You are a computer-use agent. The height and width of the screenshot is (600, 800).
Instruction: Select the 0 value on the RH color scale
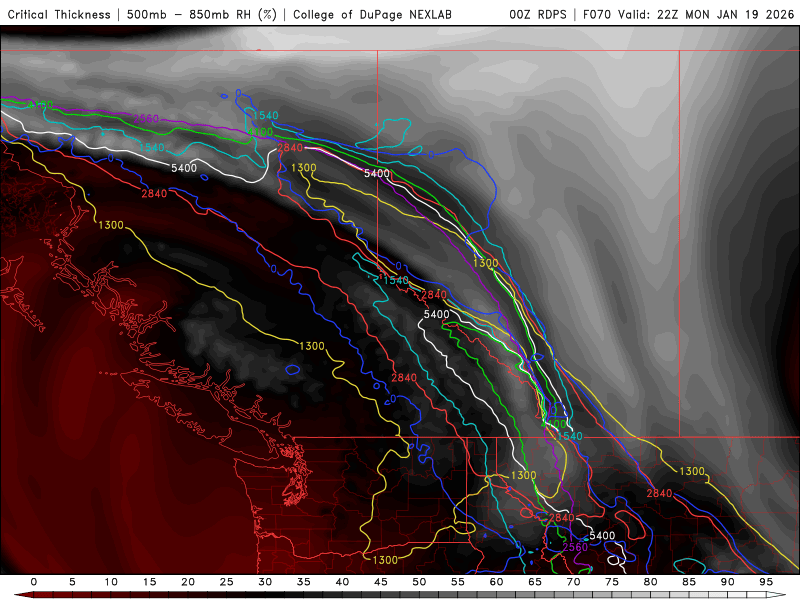[x=34, y=582]
